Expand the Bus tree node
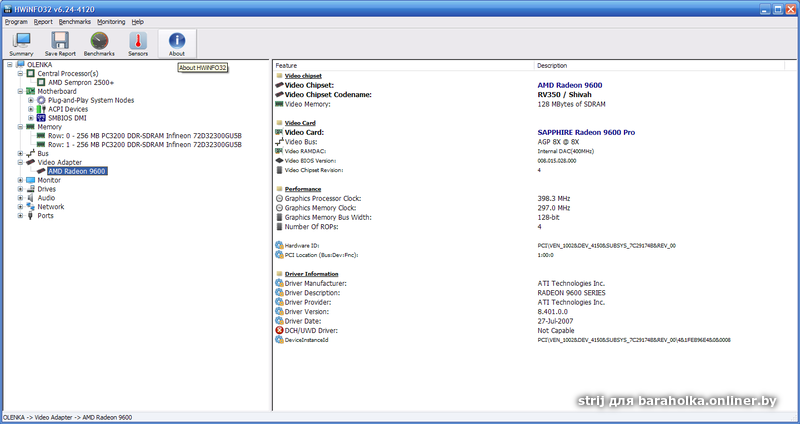This screenshot has width=800, height=424. pyautogui.click(x=20, y=154)
